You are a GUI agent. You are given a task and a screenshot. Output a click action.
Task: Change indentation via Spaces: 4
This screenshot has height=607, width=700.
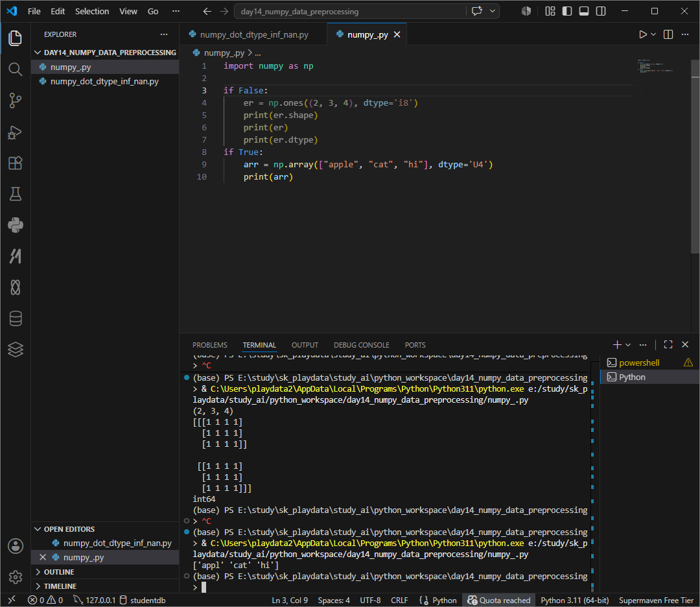pyautogui.click(x=334, y=600)
